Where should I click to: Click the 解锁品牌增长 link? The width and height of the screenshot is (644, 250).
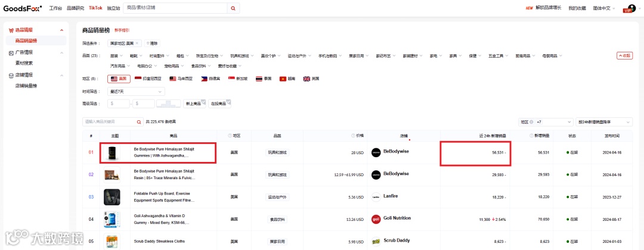click(x=549, y=8)
